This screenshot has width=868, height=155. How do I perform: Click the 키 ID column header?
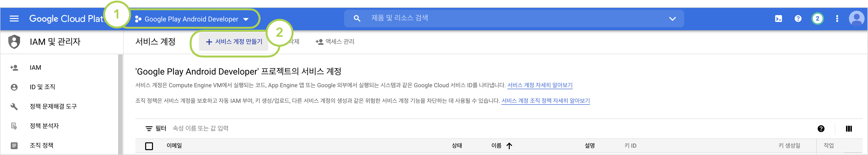(630, 145)
